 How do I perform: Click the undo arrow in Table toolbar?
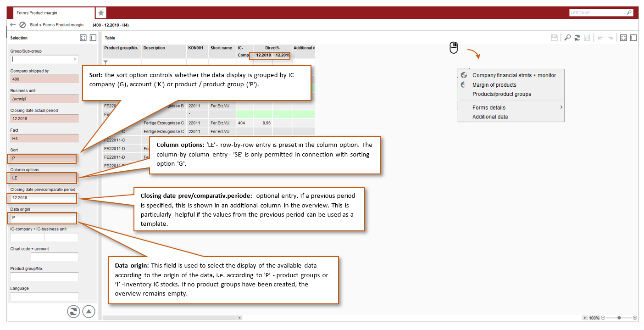tap(600, 38)
